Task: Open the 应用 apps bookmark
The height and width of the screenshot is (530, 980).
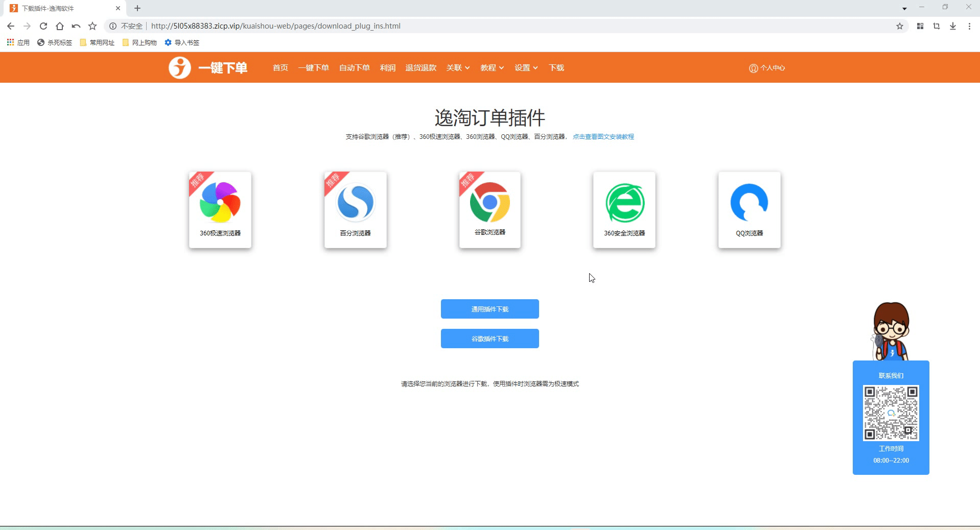Action: (x=18, y=42)
